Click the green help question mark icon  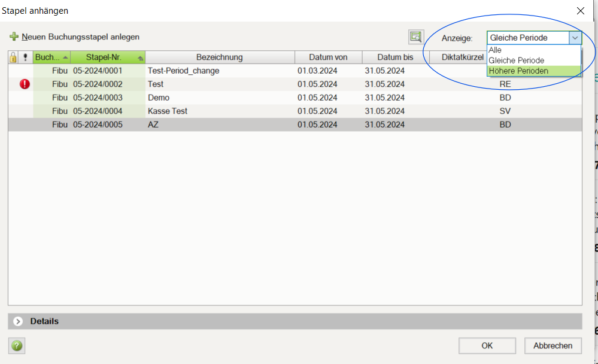(x=17, y=345)
